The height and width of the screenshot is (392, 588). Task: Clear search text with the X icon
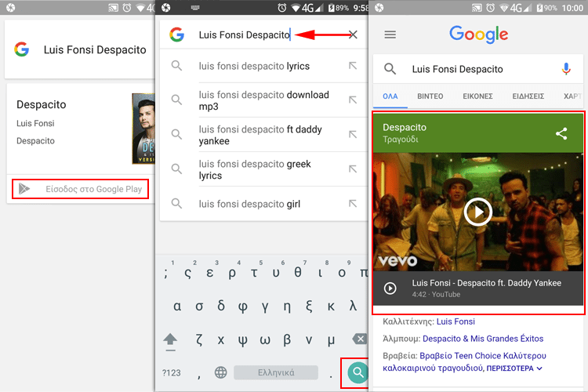pos(353,34)
